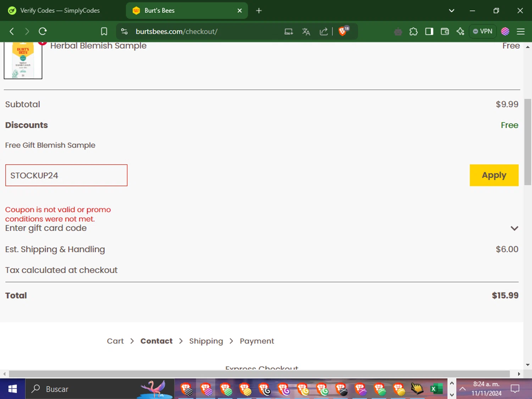Click the address bar URL
This screenshot has width=532, height=399.
176,32
